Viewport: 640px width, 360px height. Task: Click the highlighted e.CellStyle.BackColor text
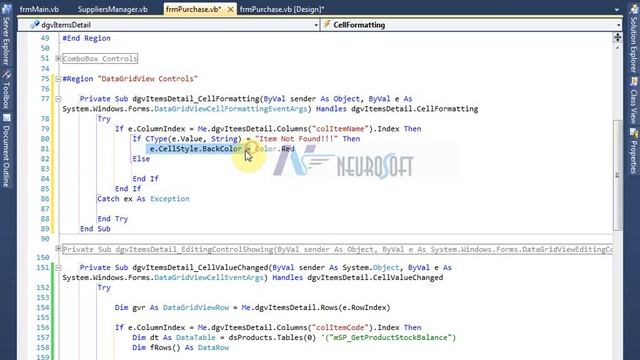(196, 149)
